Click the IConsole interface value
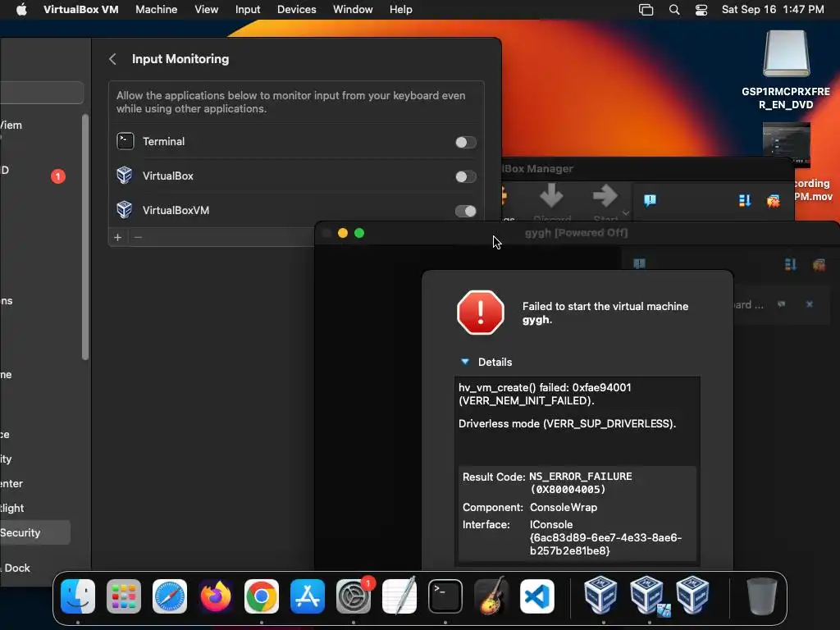This screenshot has height=630, width=840. click(x=605, y=537)
